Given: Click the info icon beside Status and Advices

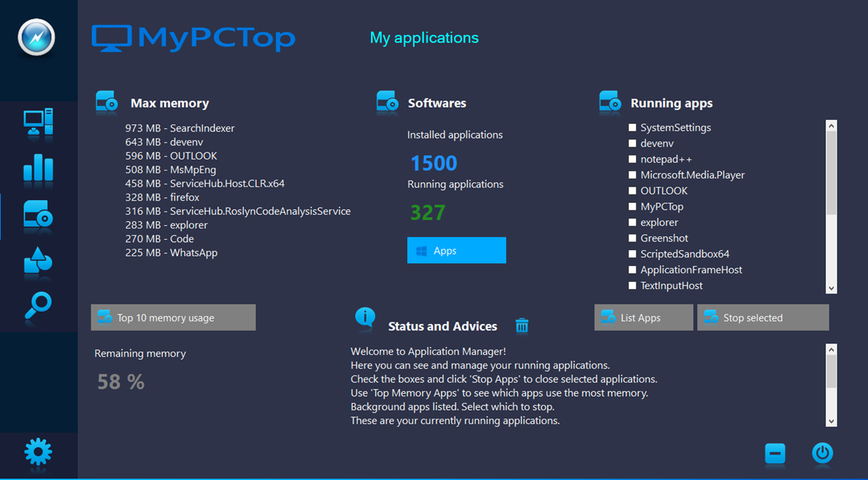Looking at the screenshot, I should (x=365, y=318).
